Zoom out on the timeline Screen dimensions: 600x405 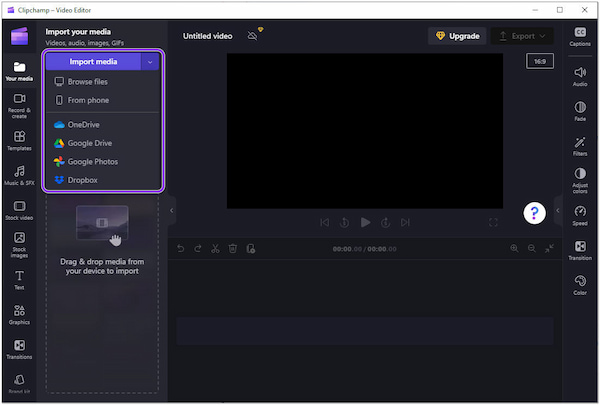[x=532, y=249]
